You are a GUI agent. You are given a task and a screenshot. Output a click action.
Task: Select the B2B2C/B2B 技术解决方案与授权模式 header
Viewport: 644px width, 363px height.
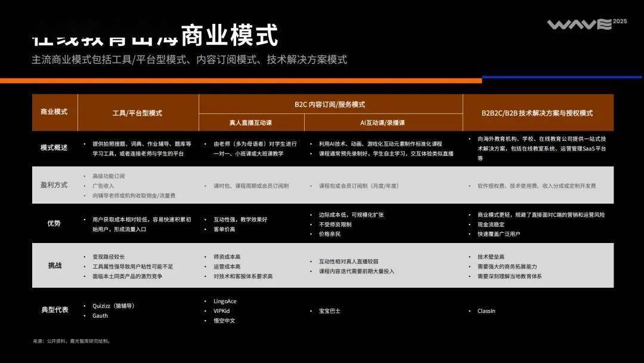point(537,113)
